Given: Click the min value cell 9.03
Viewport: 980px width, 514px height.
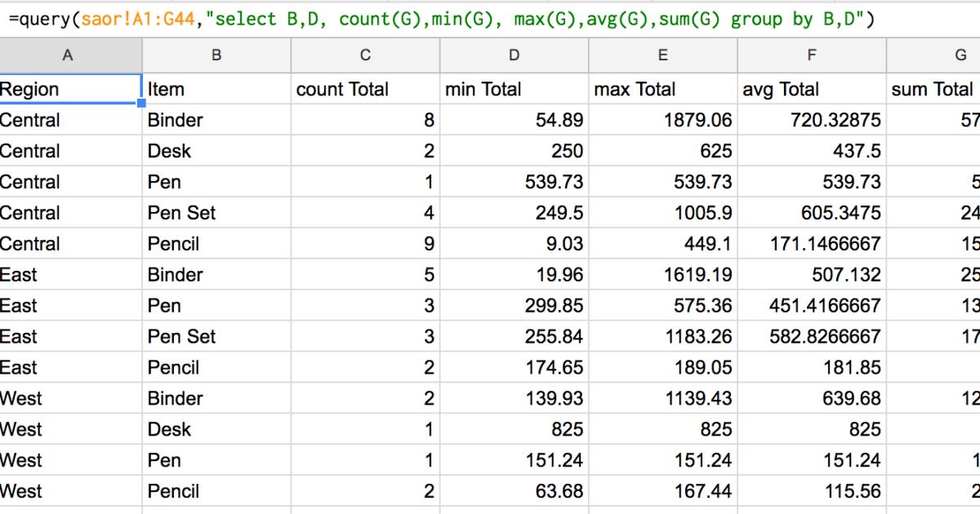Looking at the screenshot, I should click(x=514, y=244).
